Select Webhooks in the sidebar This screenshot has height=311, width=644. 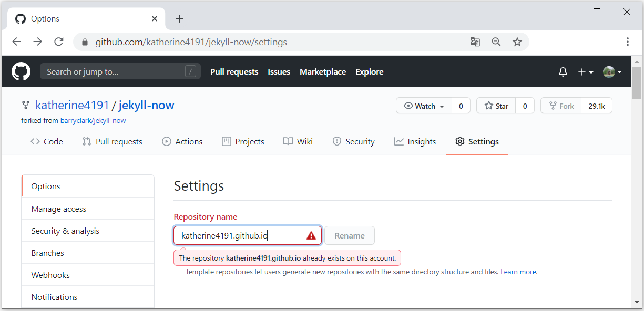click(88, 275)
